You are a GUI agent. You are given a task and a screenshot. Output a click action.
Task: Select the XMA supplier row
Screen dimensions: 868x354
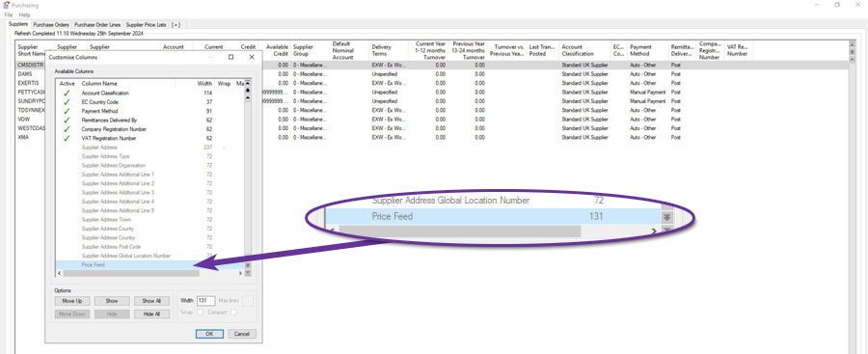(x=432, y=137)
